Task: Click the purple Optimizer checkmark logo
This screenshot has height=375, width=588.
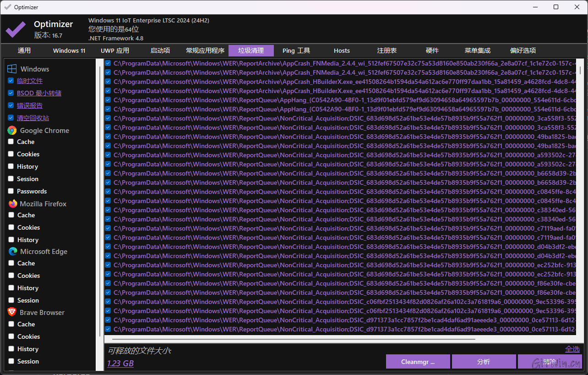Action: point(15,29)
